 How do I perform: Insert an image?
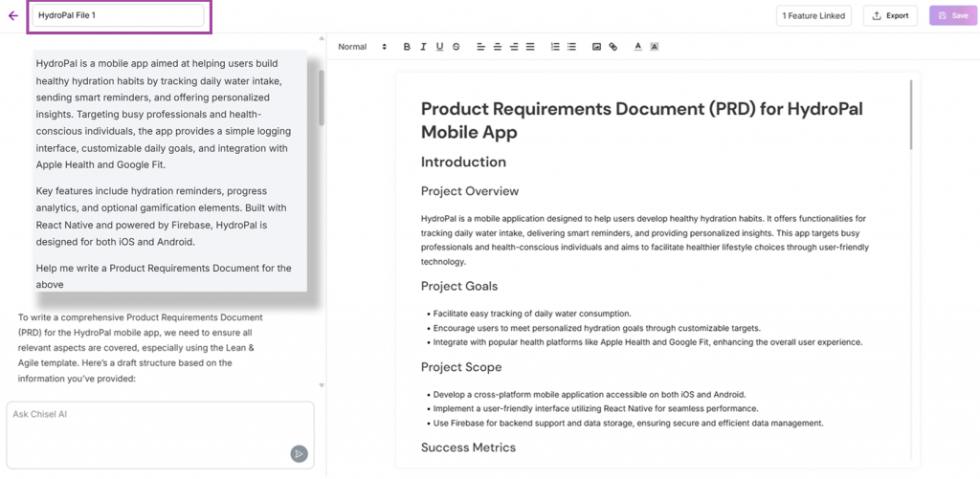pos(596,47)
